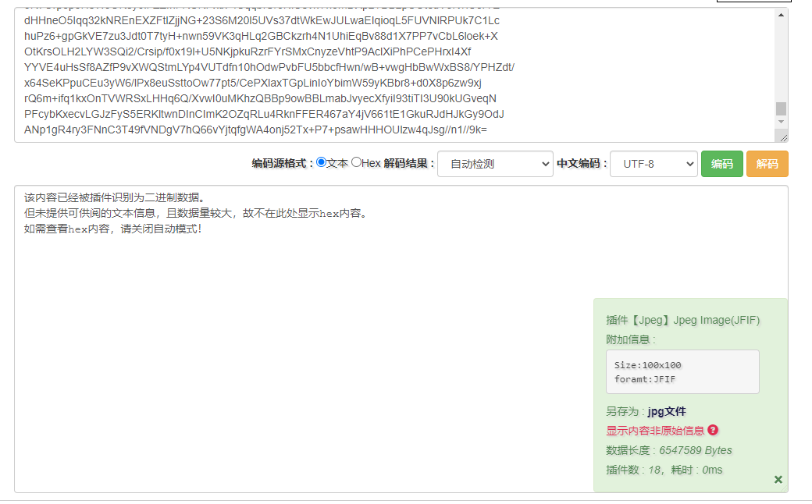Click the line 该内容已经被插件识别为二进制数据
This screenshot has height=504, width=812.
(115, 197)
